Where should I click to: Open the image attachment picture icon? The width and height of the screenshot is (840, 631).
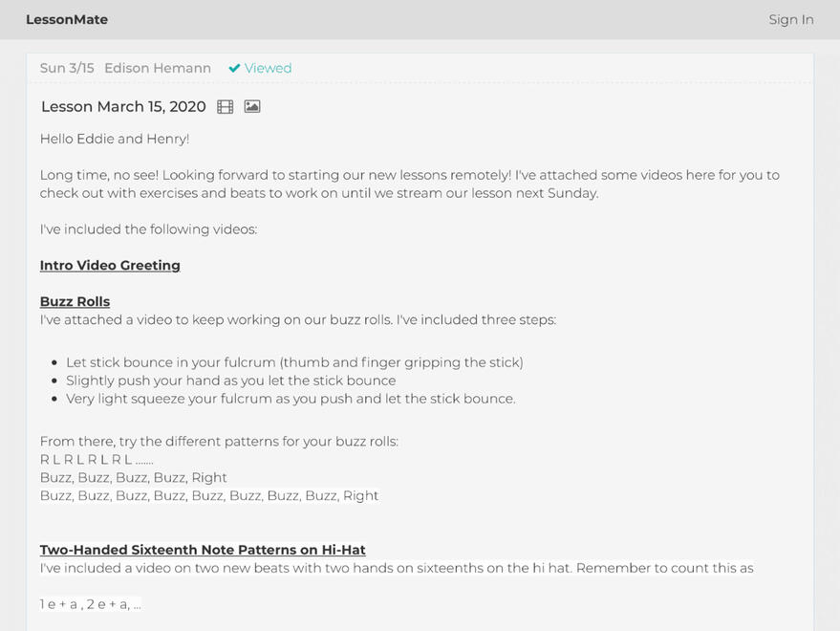pyautogui.click(x=252, y=107)
